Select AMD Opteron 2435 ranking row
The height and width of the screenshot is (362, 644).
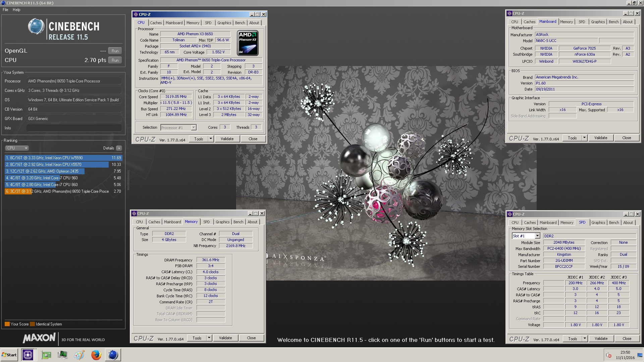point(63,171)
